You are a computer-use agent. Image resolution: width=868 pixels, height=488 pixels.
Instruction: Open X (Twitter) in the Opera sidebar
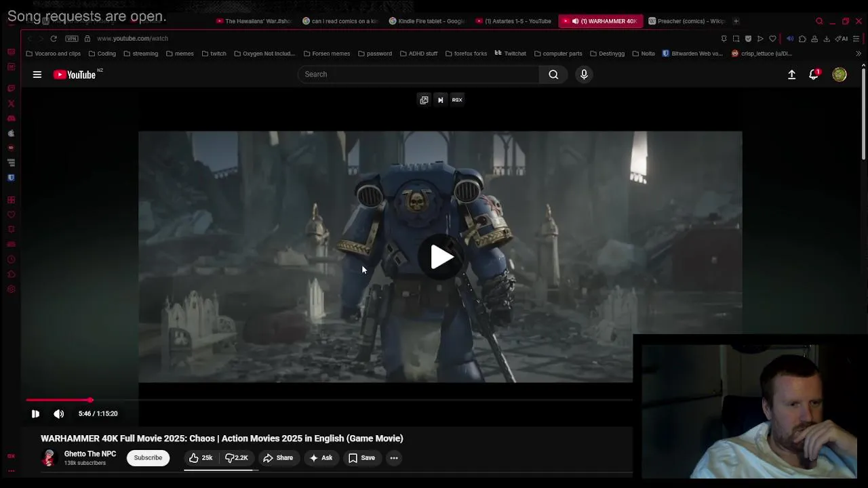[11, 104]
